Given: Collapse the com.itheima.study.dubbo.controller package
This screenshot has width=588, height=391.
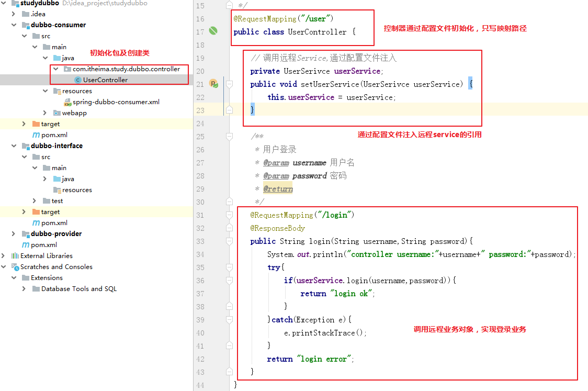Looking at the screenshot, I should [x=56, y=69].
